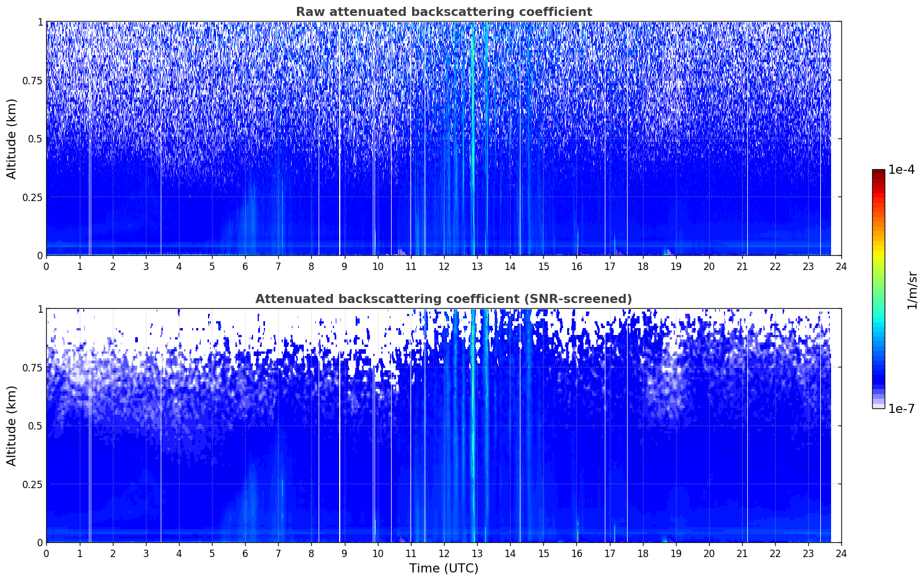
Task: Click the '0.5' altitude tick on raw plot
Action: click(35, 138)
